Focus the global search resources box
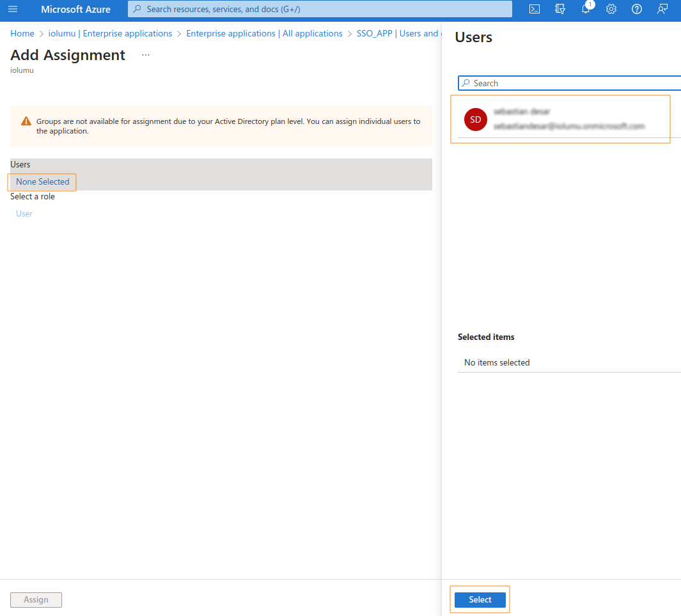The image size is (681, 616). (x=320, y=9)
